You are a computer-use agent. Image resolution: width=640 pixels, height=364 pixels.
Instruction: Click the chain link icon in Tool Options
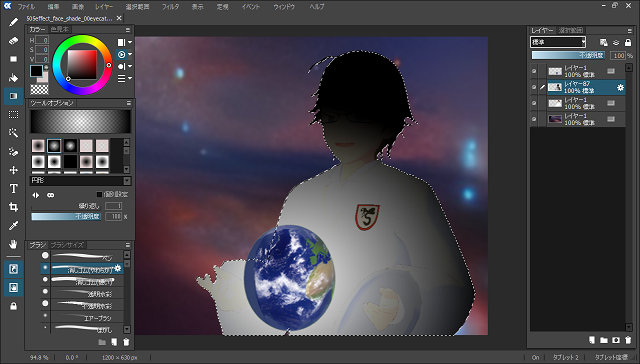click(x=51, y=195)
